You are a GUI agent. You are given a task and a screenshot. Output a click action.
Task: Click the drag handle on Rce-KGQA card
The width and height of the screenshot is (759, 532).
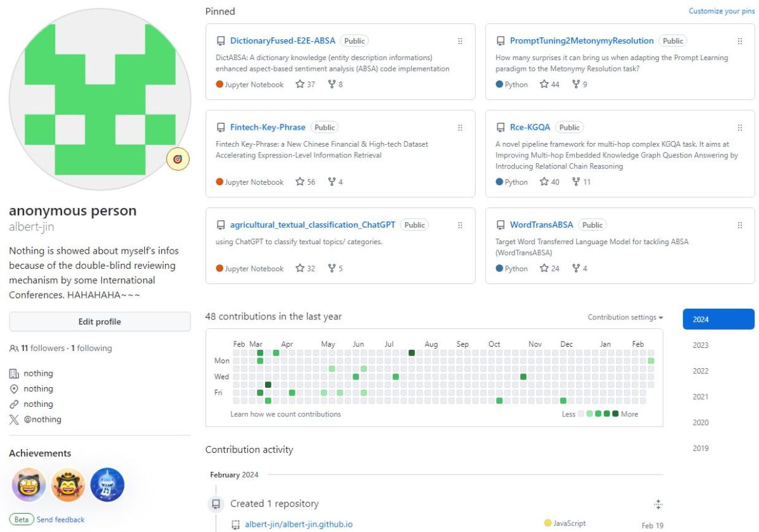[739, 127]
